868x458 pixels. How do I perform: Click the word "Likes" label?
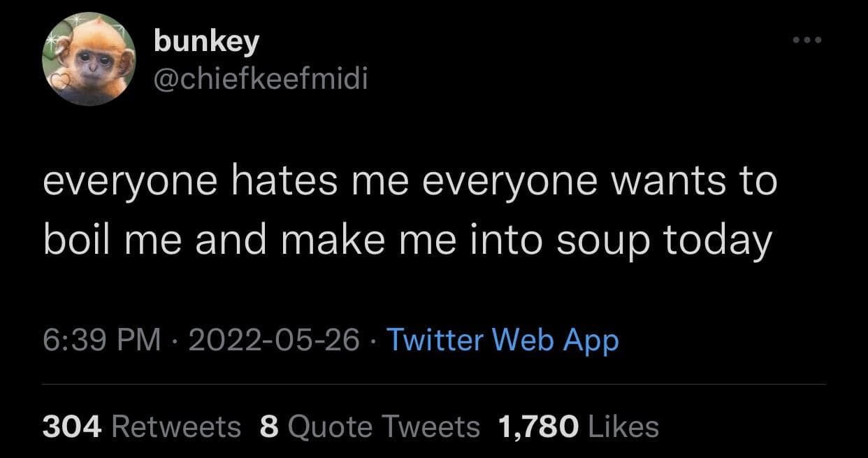[623, 426]
